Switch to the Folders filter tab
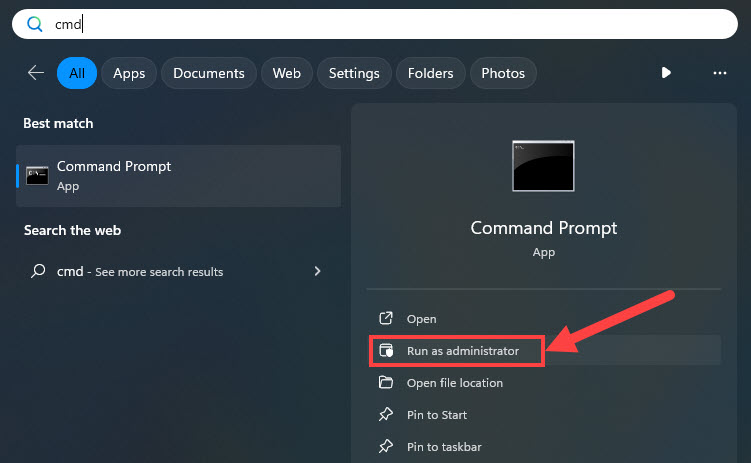 (430, 73)
